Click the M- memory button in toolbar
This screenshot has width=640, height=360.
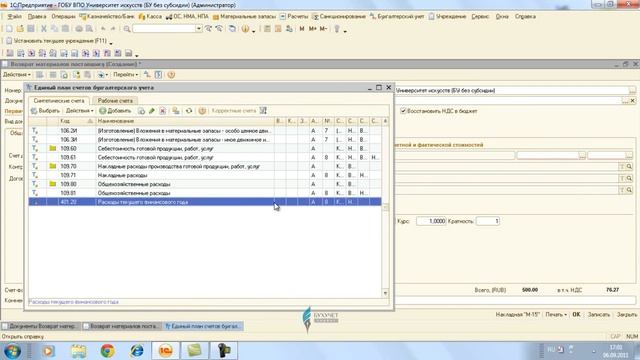(x=323, y=29)
